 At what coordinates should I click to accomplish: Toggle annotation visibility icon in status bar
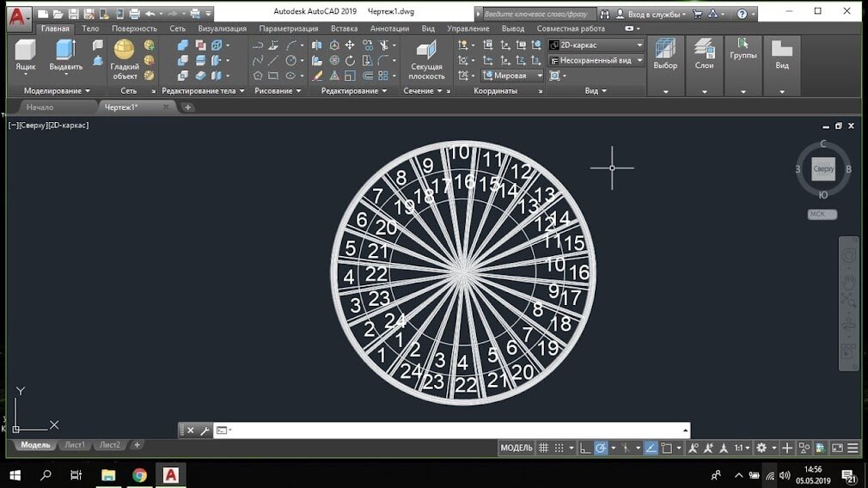click(693, 448)
